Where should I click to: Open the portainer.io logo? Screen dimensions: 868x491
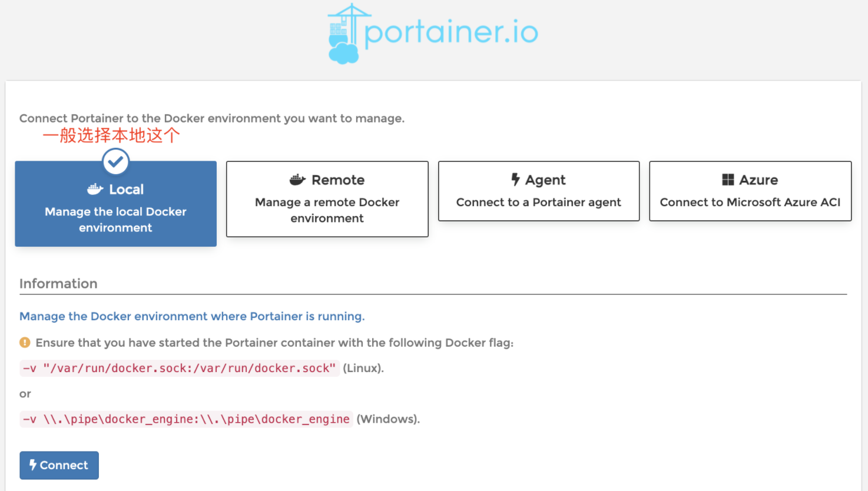[433, 34]
